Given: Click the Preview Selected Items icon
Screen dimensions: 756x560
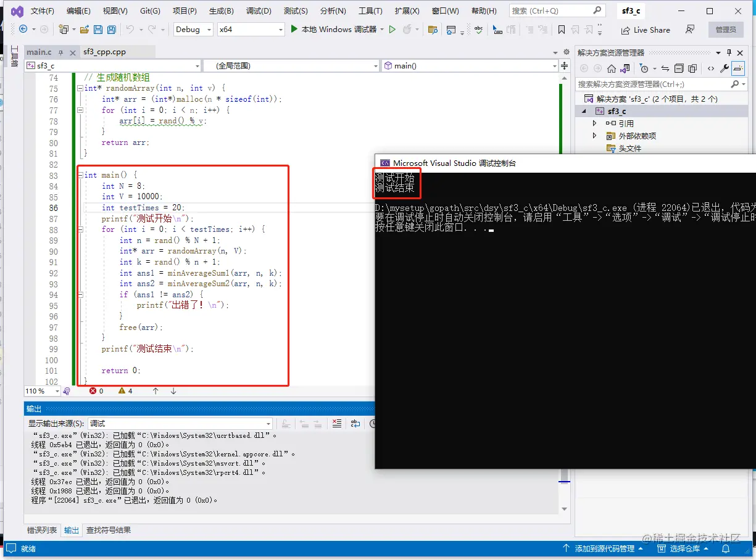Looking at the screenshot, I should 738,68.
